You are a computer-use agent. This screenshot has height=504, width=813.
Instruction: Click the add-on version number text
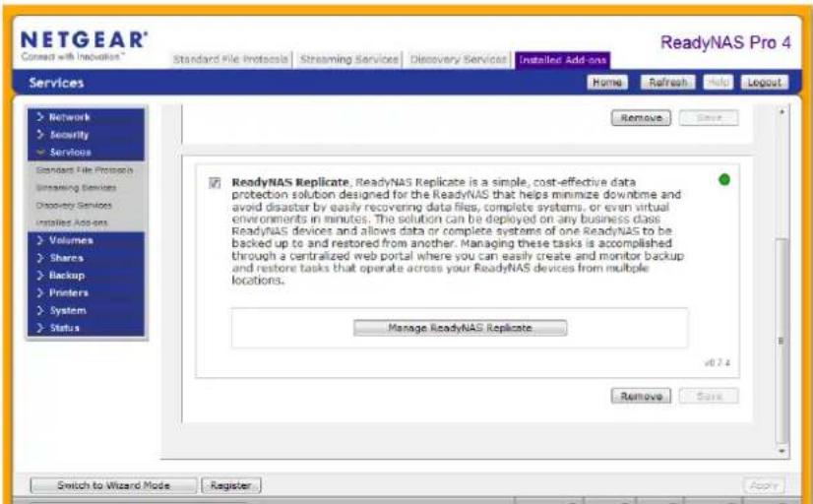point(718,363)
